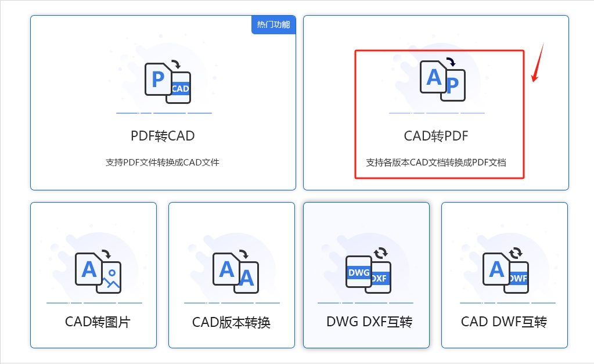The image size is (594, 364).
Task: Click the CAD版本转换 double-A icon
Action: pos(236,271)
